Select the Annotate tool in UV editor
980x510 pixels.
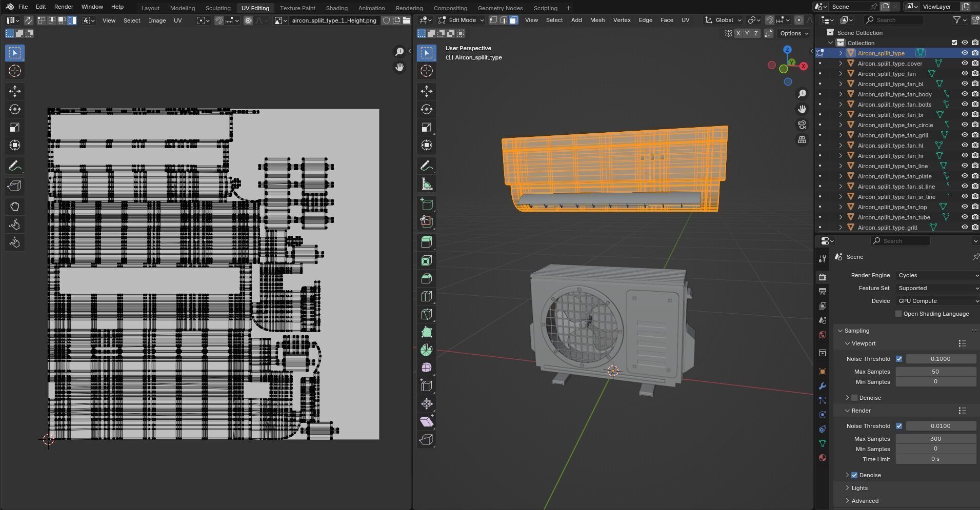click(15, 166)
